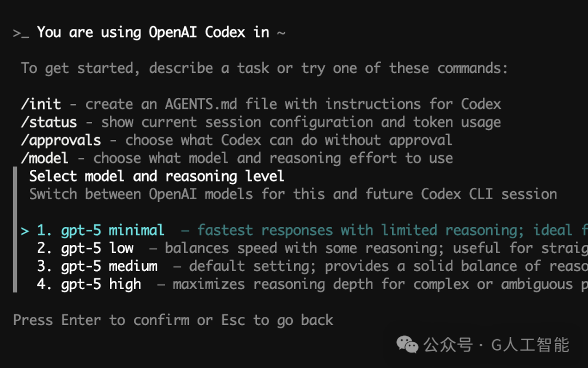Click the gray vertical bar beside model list
588x368 pixels.
click(15, 230)
